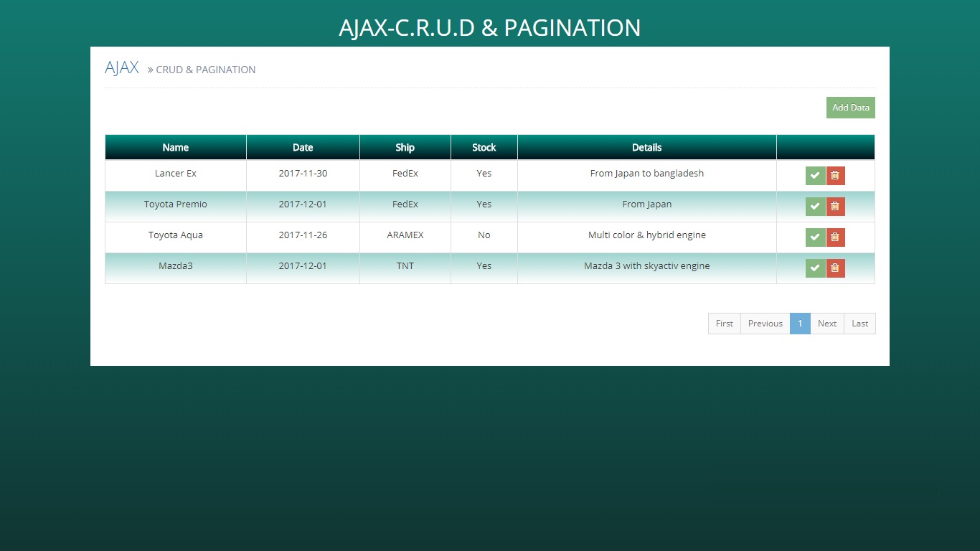This screenshot has height=551, width=980.
Task: Delete Toyota Premio using its trash icon
Action: 834,206
